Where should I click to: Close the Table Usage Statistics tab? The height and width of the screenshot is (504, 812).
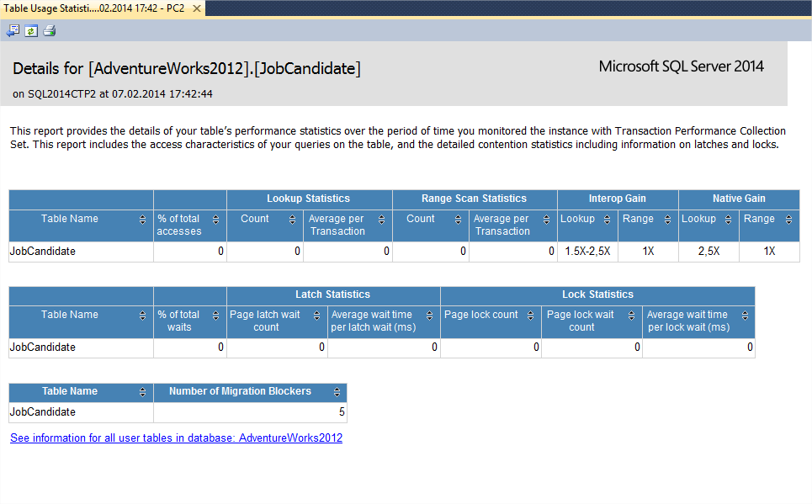197,8
